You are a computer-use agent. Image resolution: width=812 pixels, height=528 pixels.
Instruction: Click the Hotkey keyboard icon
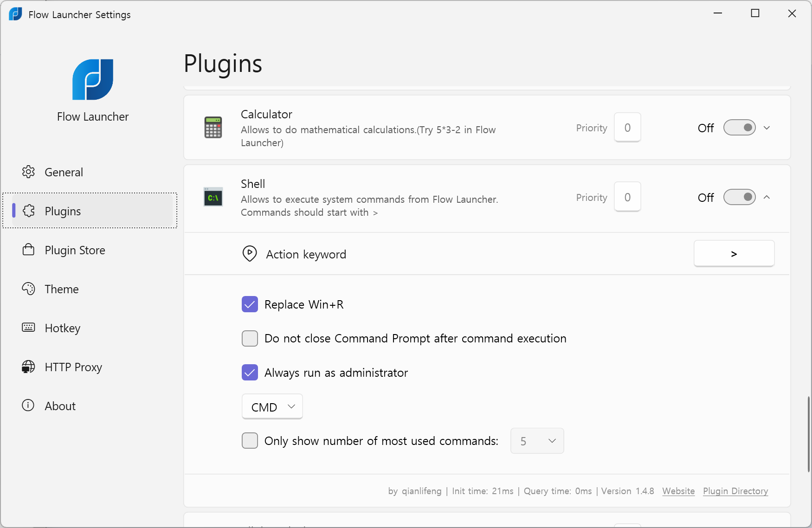coord(28,328)
